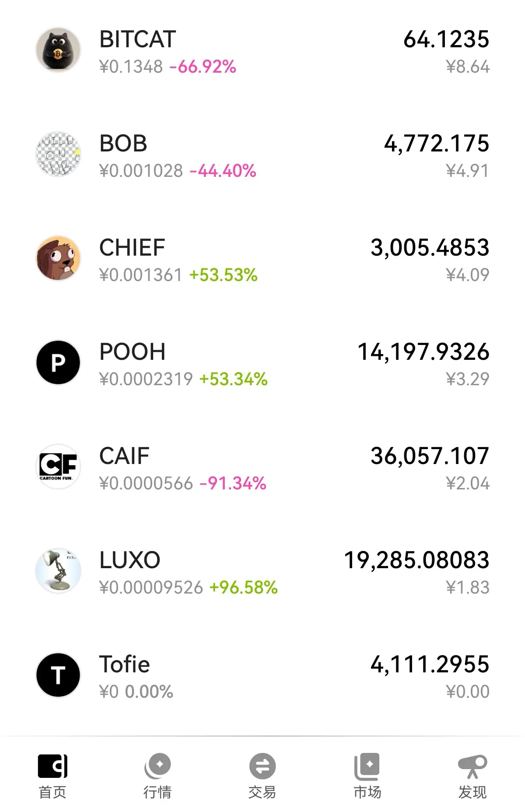
Task: Tap the POOH black circle icon
Action: (58, 362)
